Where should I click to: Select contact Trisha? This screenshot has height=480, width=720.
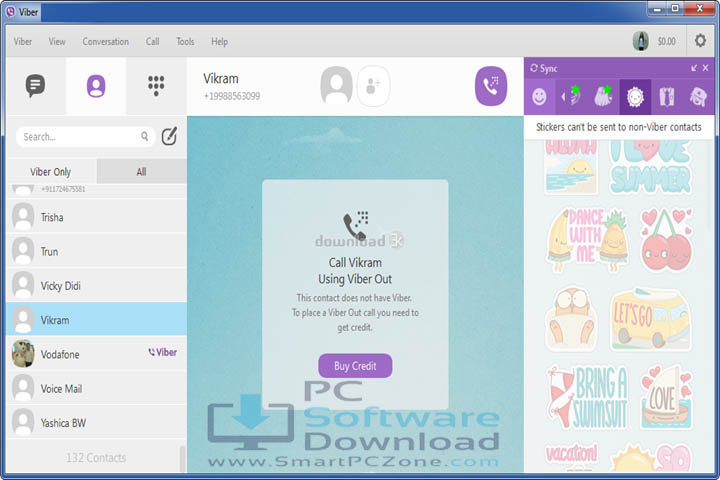coord(97,217)
